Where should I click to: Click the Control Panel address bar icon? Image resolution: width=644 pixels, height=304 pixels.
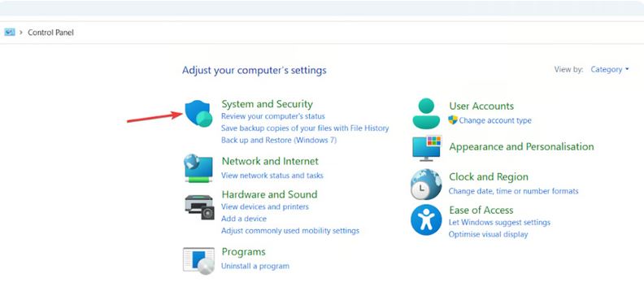click(x=10, y=32)
